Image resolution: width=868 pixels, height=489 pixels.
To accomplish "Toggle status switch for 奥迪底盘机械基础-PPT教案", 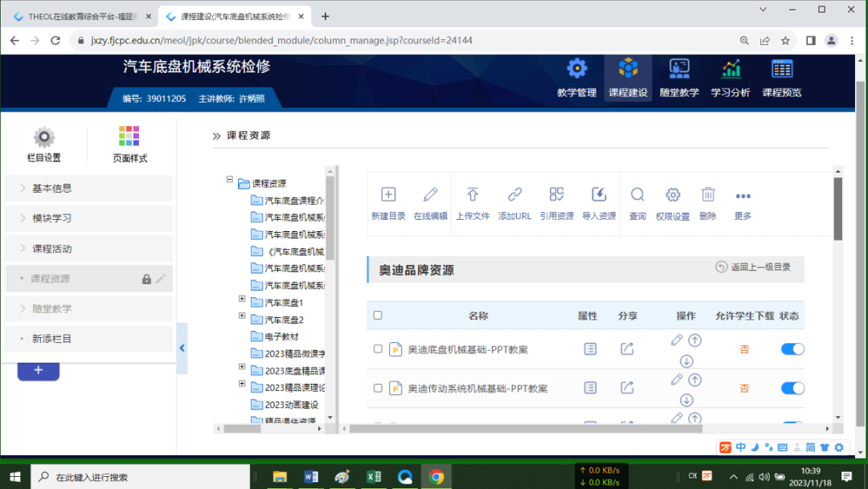I will point(792,349).
